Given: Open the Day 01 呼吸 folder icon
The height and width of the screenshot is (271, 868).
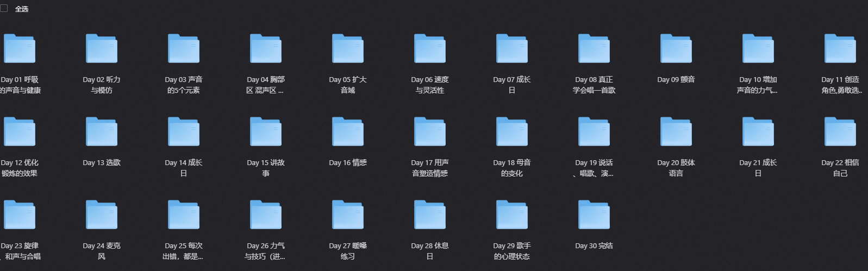Looking at the screenshot, I should 20,48.
